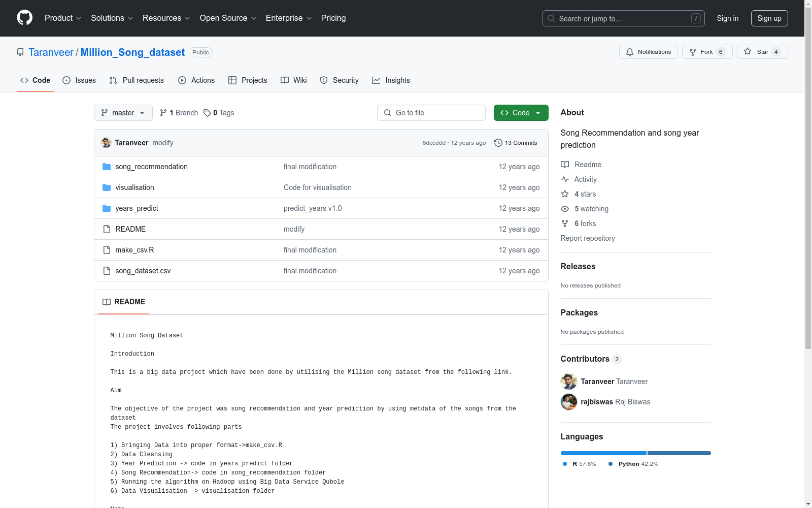The height and width of the screenshot is (508, 812).
Task: Click the folder icon beside visualisation
Action: click(107, 187)
